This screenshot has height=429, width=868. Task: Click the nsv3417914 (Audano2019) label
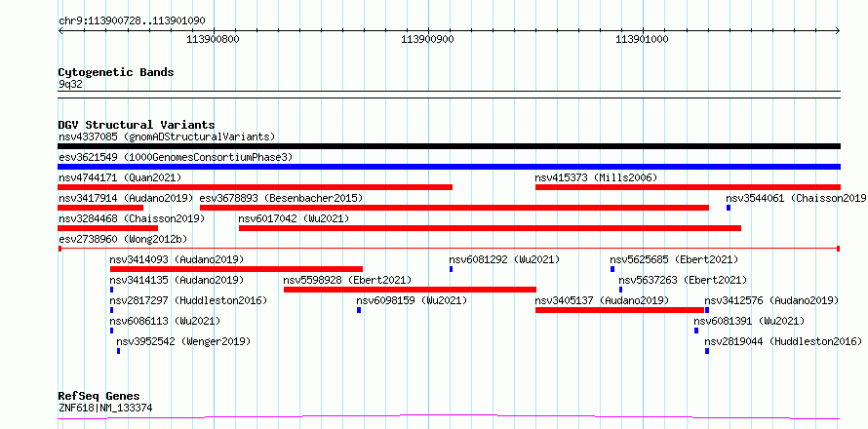tap(126, 198)
